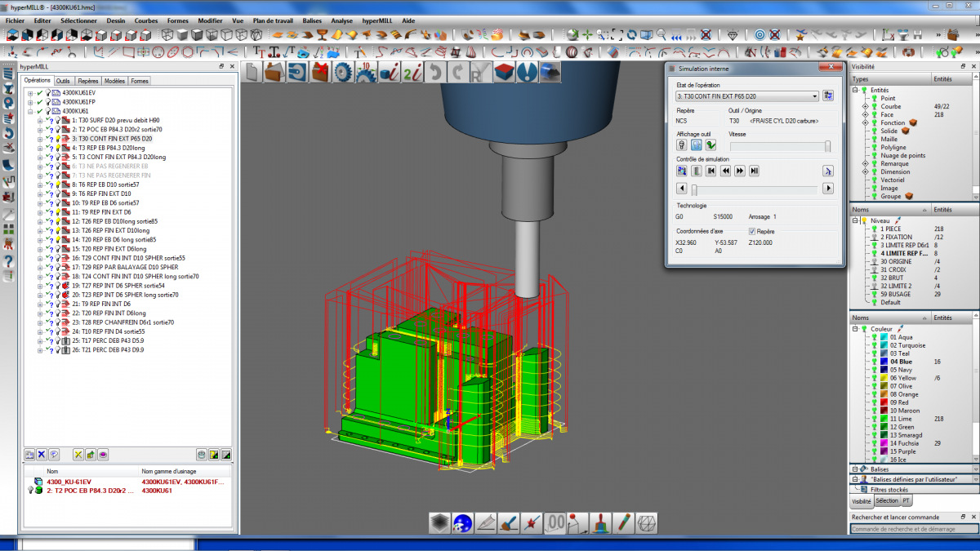This screenshot has width=980, height=551.
Task: Toggle visibility bulb for Face entity type
Action: (x=874, y=114)
